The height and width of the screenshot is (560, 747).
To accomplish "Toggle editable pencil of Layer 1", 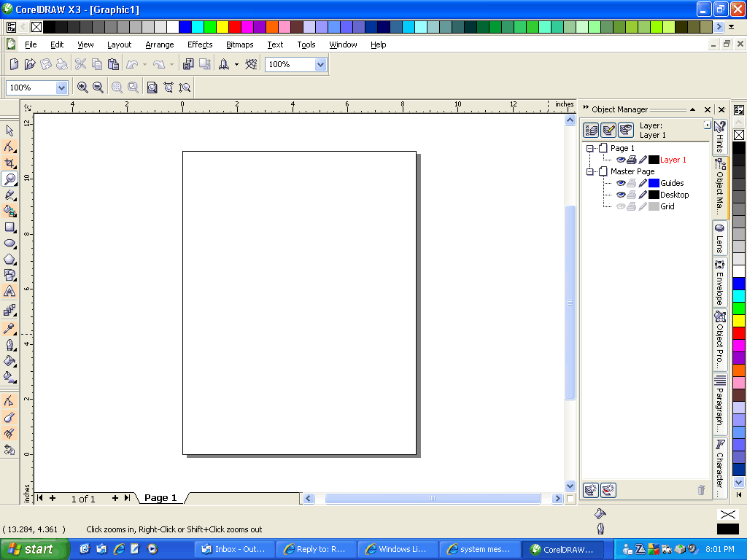I will pyautogui.click(x=643, y=160).
